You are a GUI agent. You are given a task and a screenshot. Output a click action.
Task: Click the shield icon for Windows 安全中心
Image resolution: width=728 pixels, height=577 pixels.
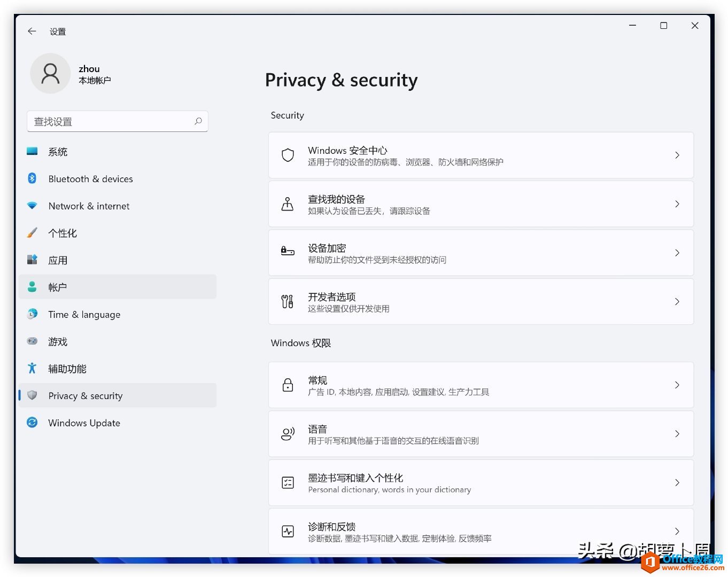pyautogui.click(x=288, y=155)
